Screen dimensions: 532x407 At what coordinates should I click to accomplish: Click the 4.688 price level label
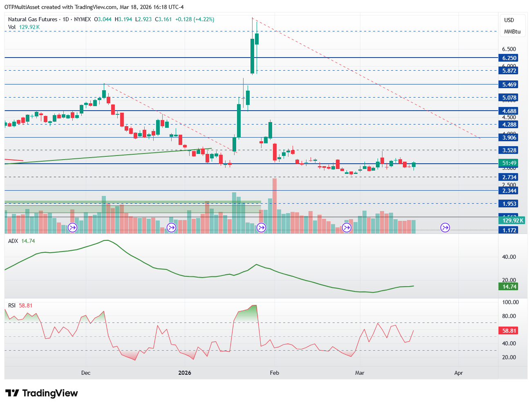pyautogui.click(x=509, y=111)
